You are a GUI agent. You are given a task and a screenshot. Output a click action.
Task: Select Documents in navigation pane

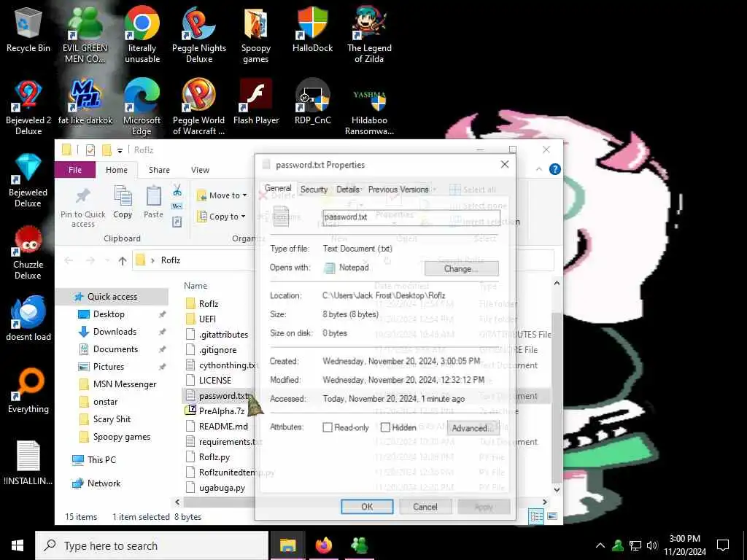click(115, 349)
